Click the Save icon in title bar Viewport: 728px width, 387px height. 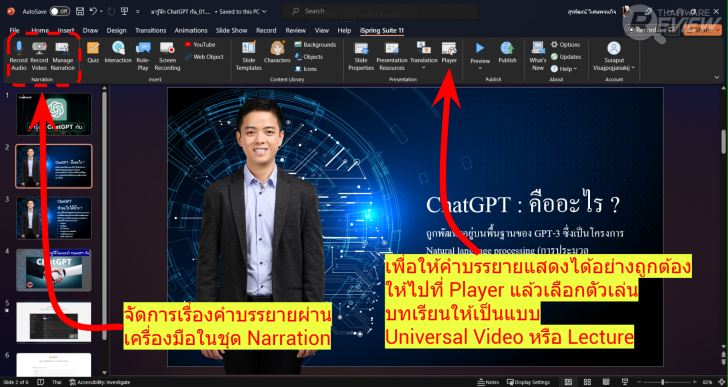tap(80, 11)
